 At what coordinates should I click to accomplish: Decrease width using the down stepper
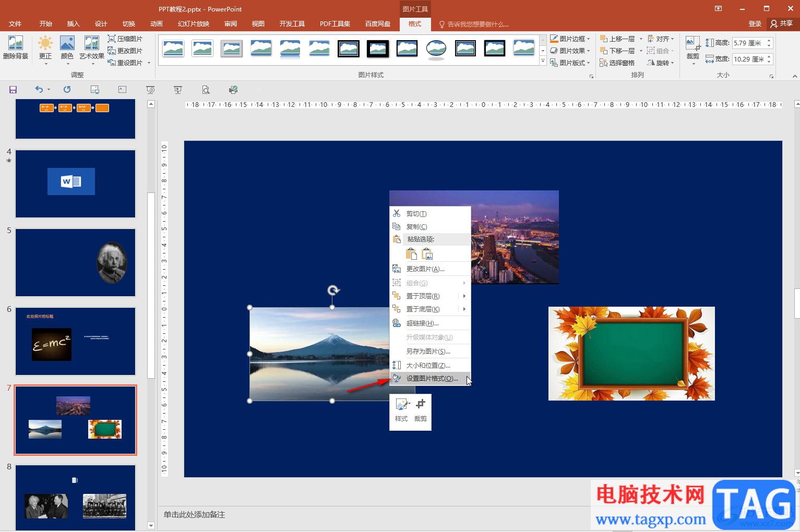tap(769, 63)
